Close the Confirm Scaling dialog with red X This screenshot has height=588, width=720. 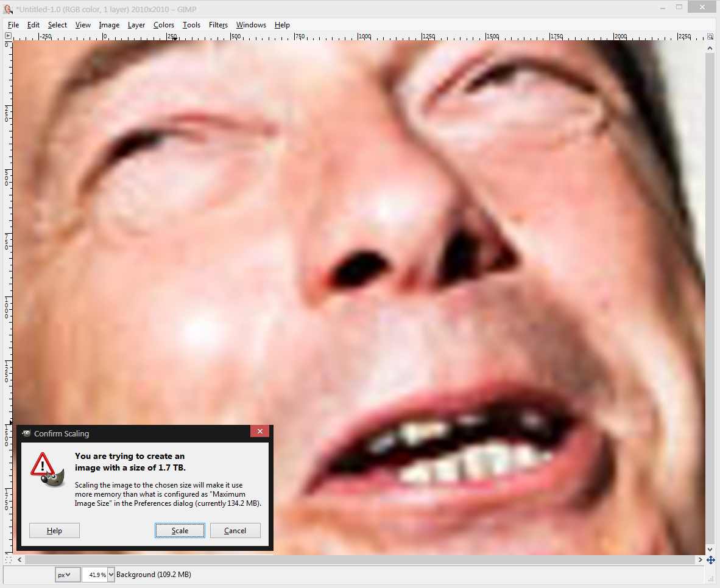(x=260, y=432)
